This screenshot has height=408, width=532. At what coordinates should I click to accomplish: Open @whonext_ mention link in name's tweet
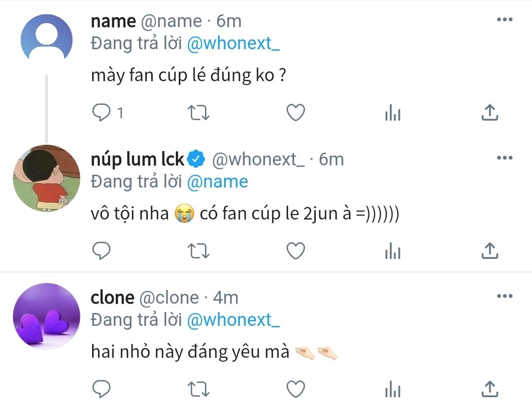pos(233,44)
